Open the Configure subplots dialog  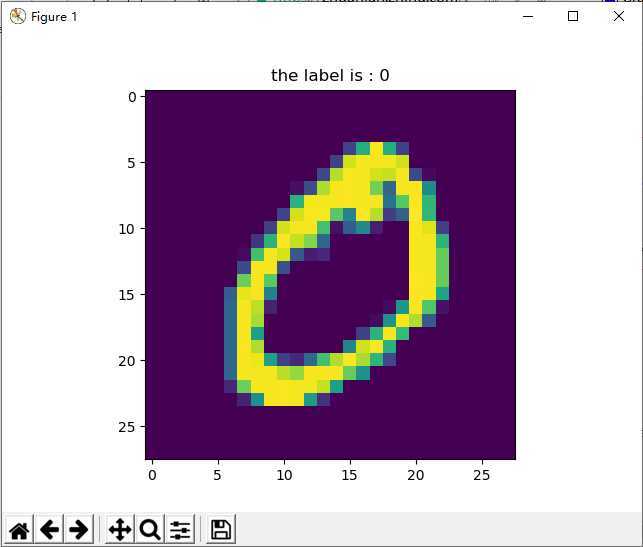coord(180,529)
